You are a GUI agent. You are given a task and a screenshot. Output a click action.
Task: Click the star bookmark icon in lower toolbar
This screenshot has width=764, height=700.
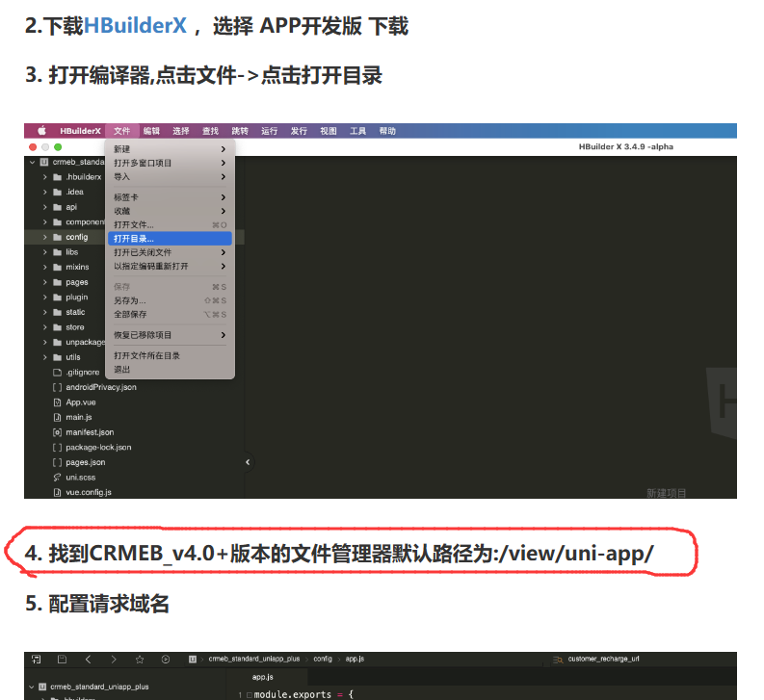pyautogui.click(x=140, y=660)
